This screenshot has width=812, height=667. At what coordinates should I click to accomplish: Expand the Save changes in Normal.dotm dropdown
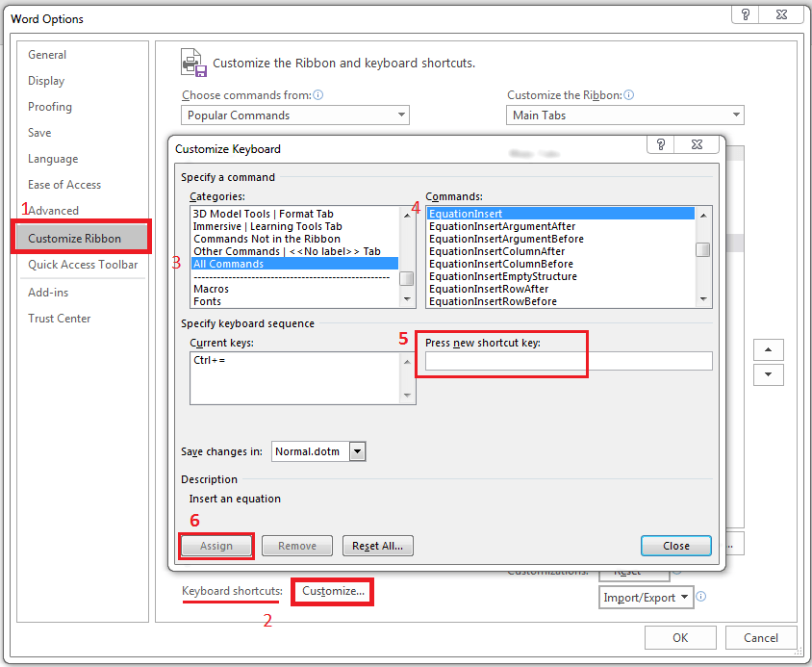click(x=357, y=451)
